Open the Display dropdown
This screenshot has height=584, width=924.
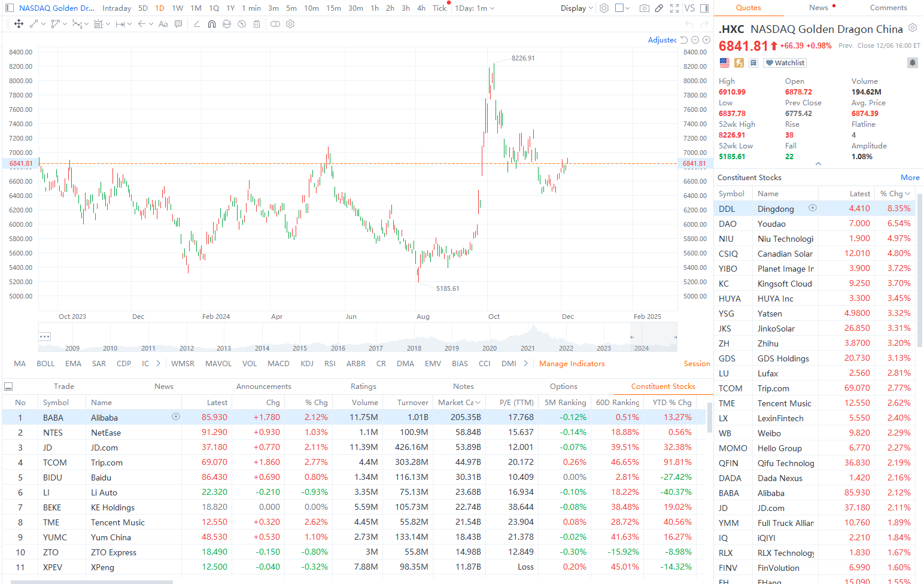point(577,8)
